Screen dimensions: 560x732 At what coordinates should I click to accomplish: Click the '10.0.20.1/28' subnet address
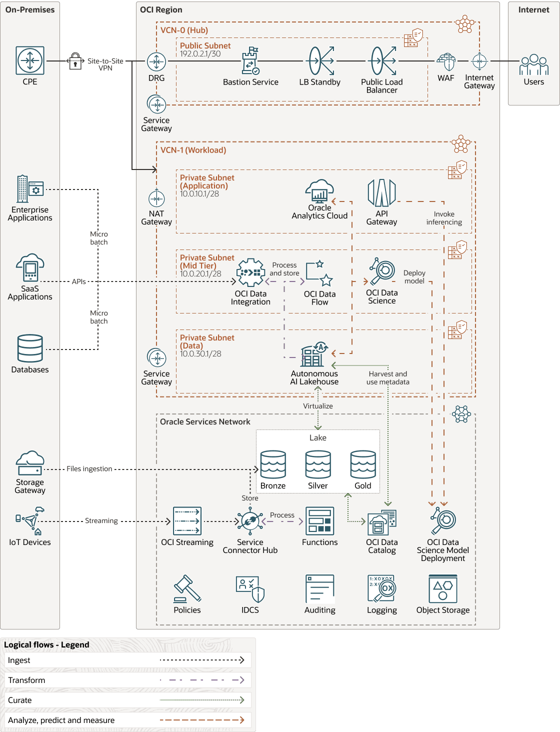click(x=200, y=273)
